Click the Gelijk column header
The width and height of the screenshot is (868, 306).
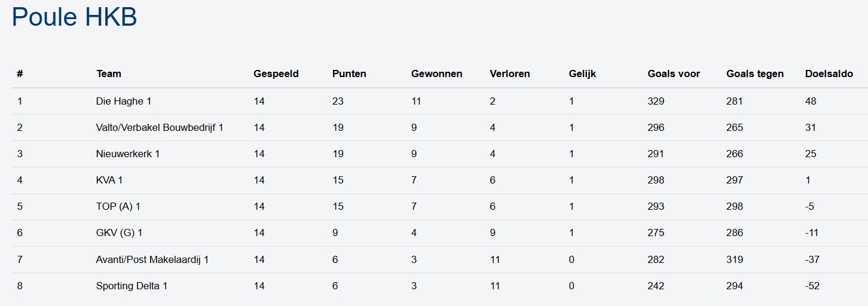[582, 74]
